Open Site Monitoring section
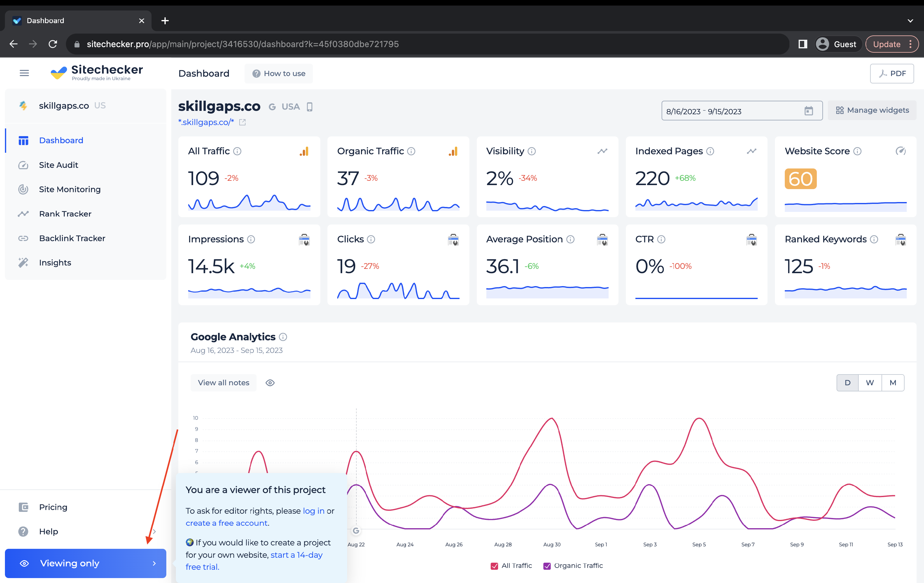Viewport: 924px width, 583px height. point(86,189)
